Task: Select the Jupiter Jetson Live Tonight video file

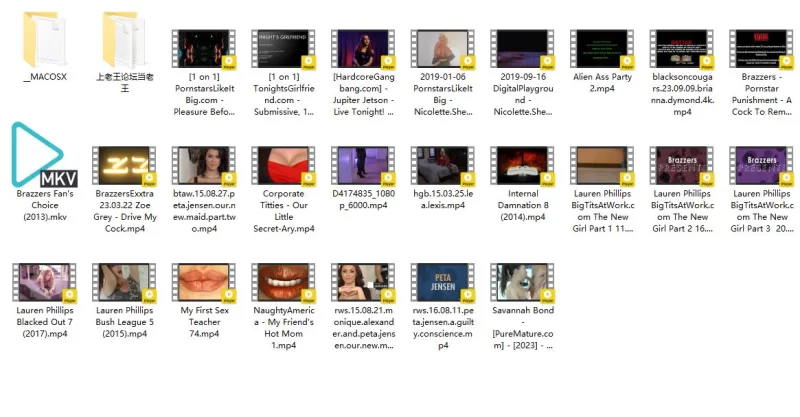Action: [363, 49]
